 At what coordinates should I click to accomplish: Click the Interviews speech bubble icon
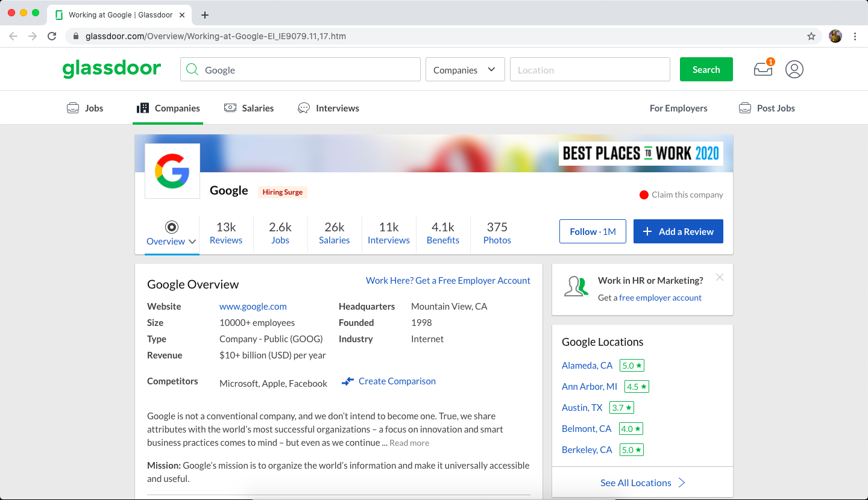pos(304,108)
